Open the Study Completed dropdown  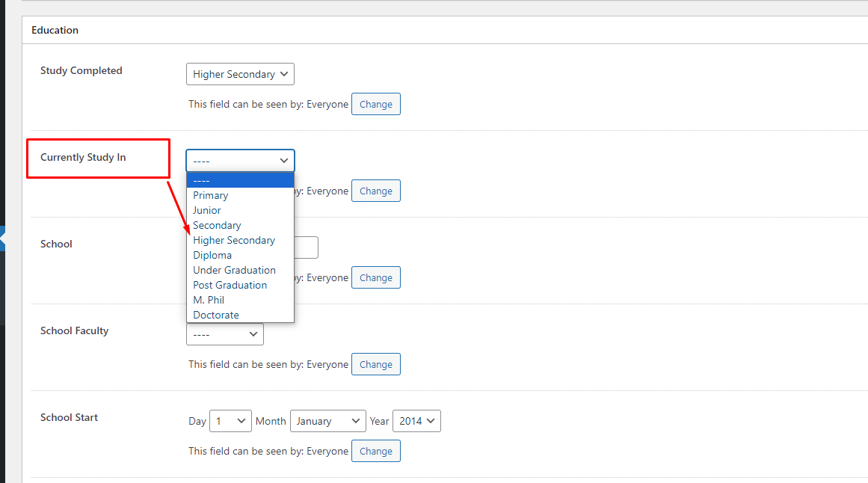[x=240, y=74]
